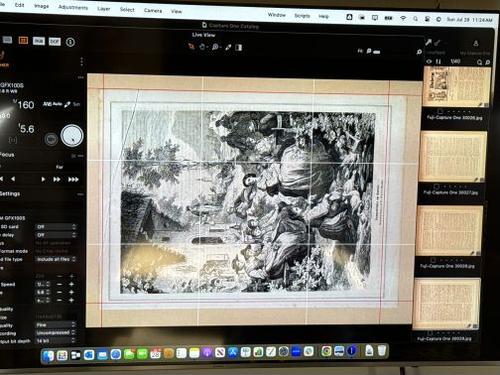
Task: Click the Fit zoom label
Action: point(360,51)
